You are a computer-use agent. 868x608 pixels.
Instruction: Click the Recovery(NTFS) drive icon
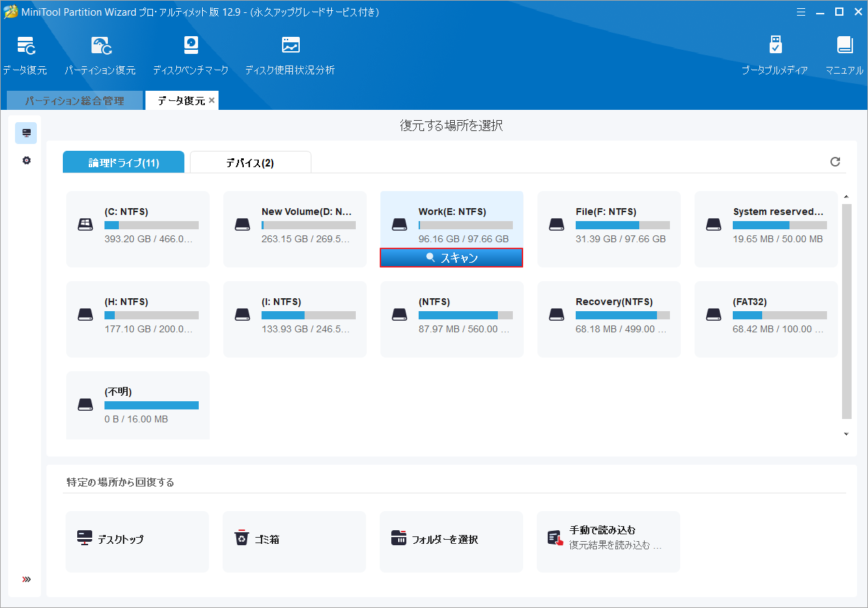[556, 315]
